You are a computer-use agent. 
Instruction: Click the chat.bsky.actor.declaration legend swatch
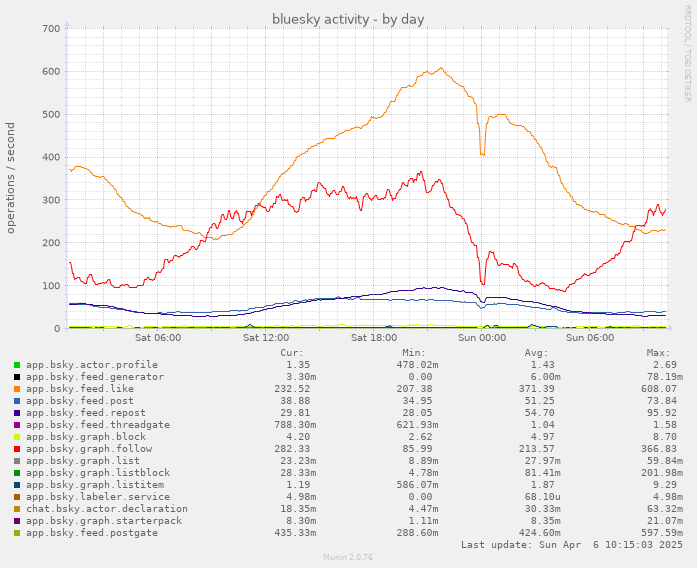17,509
